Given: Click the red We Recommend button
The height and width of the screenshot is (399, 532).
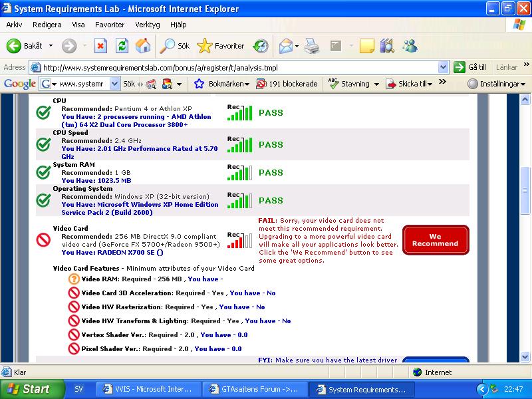Looking at the screenshot, I should 436,240.
